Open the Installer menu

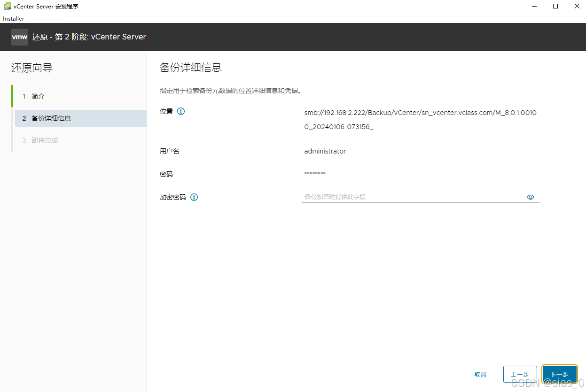point(14,19)
